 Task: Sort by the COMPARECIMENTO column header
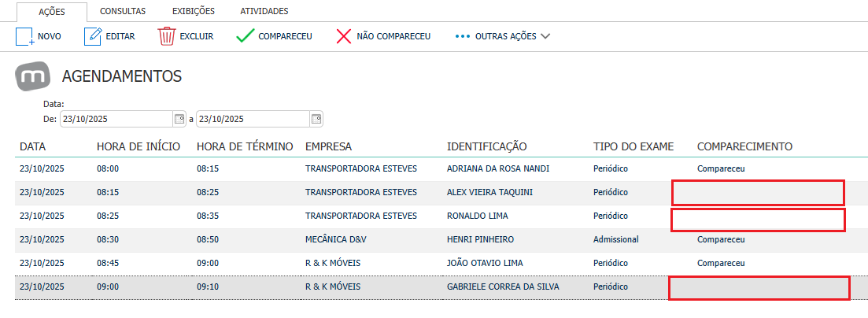click(744, 147)
